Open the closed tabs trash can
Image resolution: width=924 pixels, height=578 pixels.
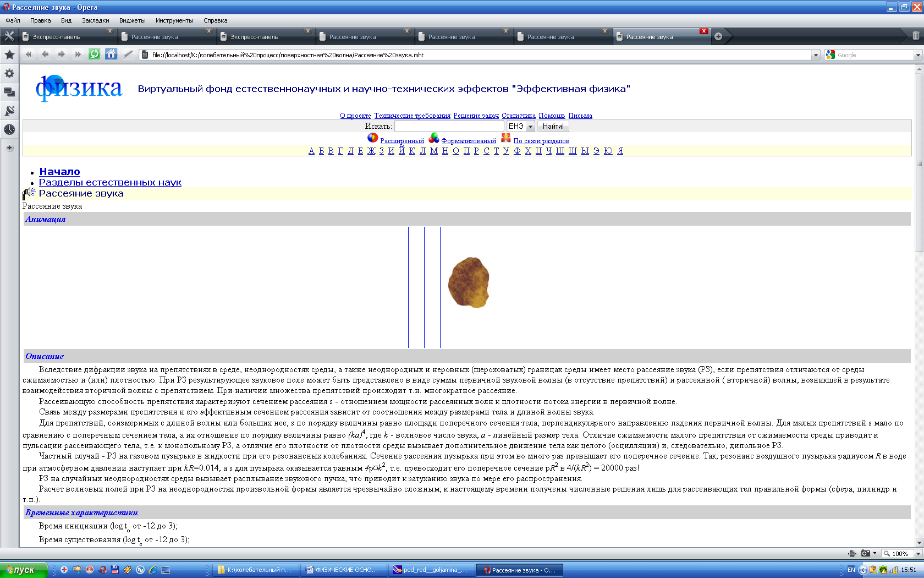point(916,36)
